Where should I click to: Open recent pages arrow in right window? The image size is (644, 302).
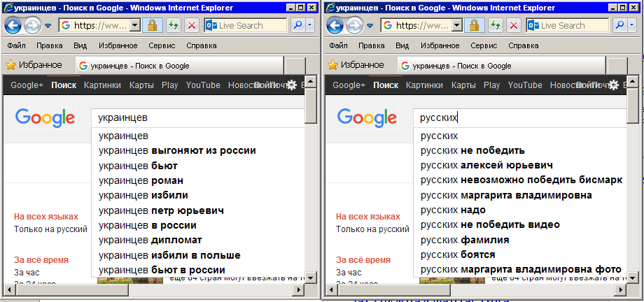click(x=370, y=26)
